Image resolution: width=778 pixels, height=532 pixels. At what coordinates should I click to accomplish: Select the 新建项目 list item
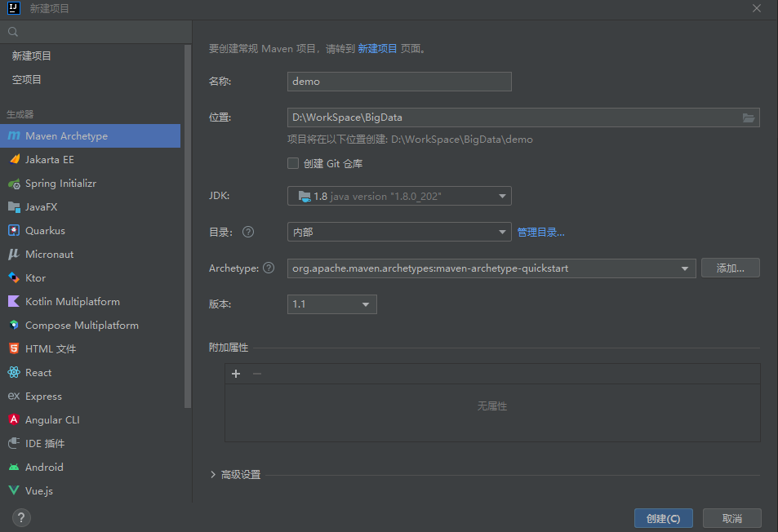pos(31,56)
